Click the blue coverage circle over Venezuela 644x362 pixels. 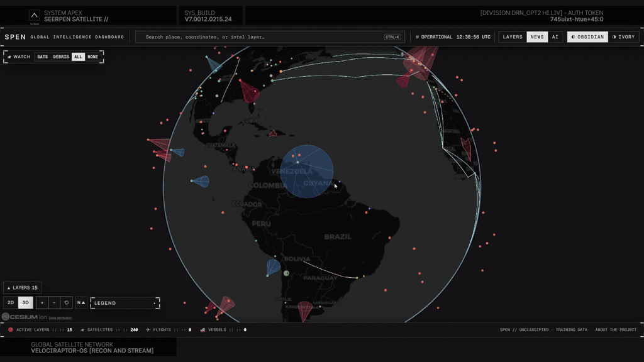pyautogui.click(x=307, y=172)
